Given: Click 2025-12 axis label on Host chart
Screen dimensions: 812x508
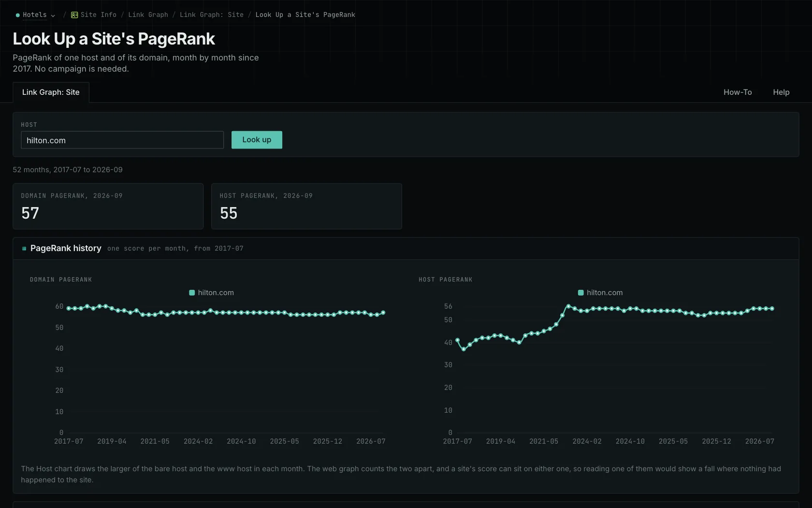Looking at the screenshot, I should [x=716, y=441].
